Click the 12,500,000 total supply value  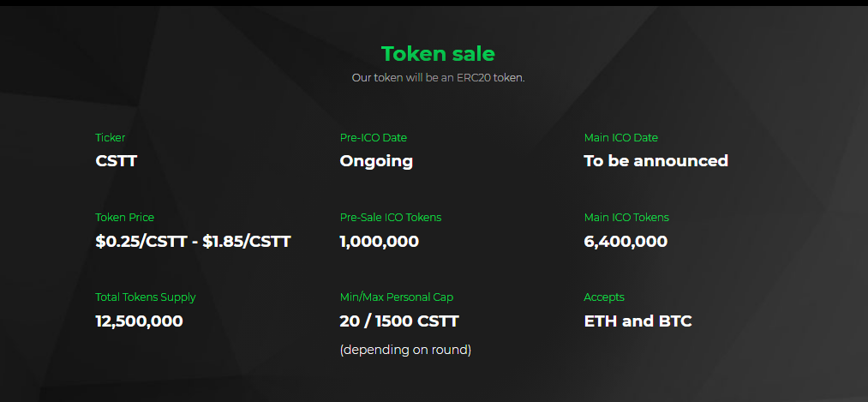(139, 321)
